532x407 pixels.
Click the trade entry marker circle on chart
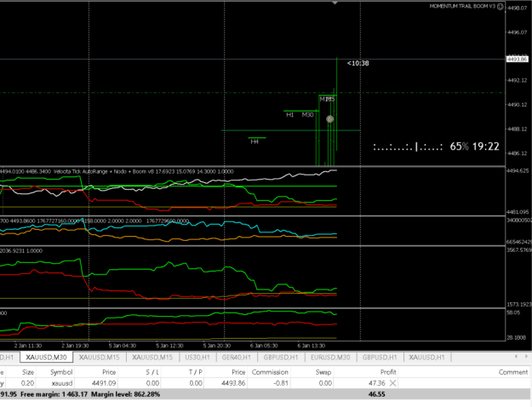tap(329, 119)
